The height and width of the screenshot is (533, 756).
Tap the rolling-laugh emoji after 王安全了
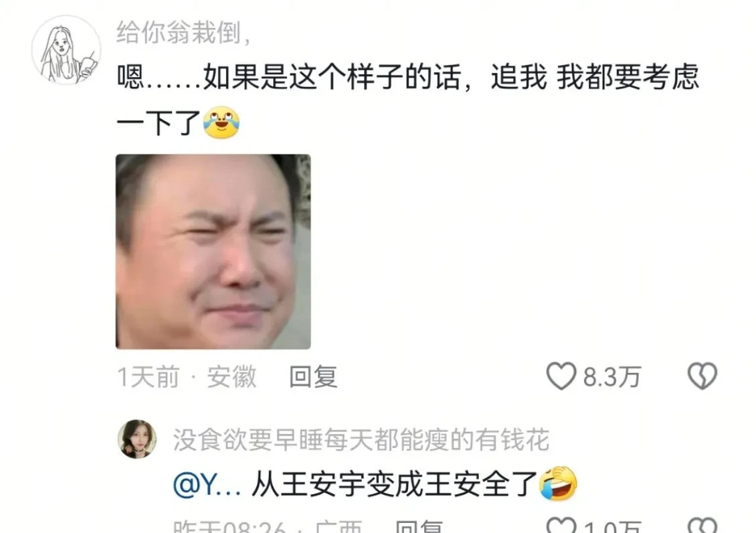pyautogui.click(x=559, y=483)
